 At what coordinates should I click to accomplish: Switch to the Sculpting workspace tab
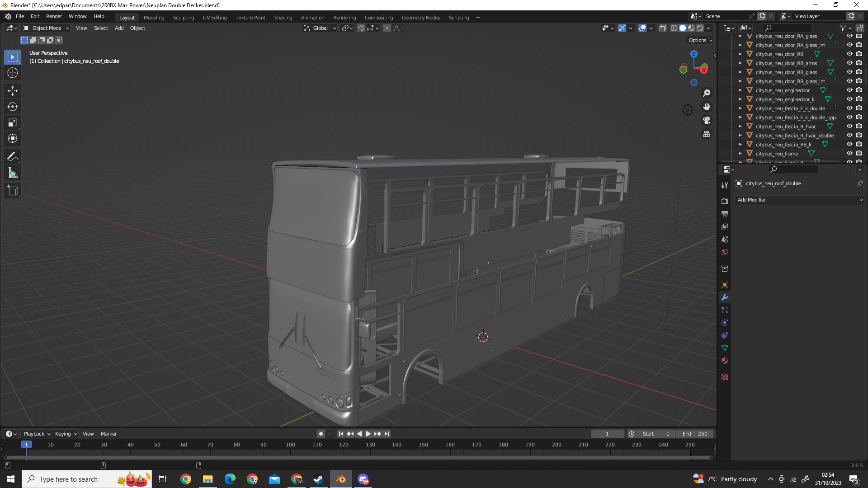[183, 18]
